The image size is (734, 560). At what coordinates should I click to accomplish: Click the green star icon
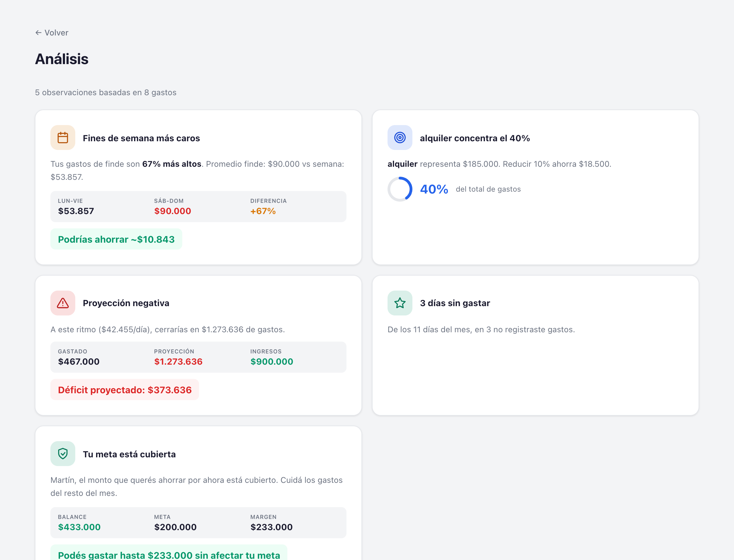[x=399, y=303]
